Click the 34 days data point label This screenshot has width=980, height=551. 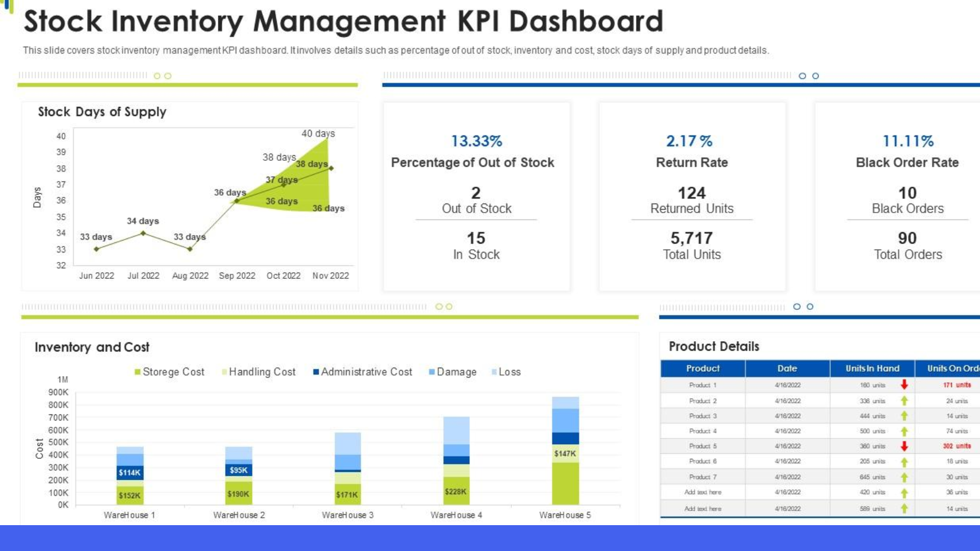tap(142, 221)
